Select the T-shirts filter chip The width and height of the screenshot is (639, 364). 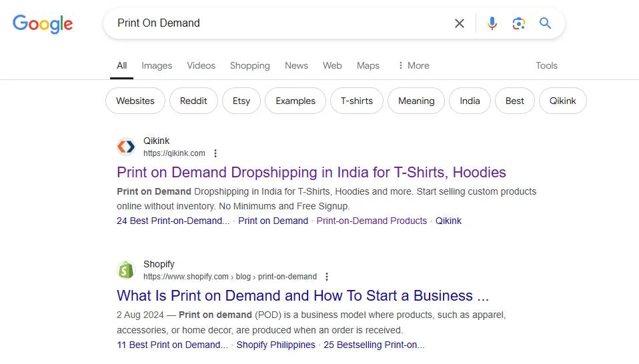click(x=357, y=101)
